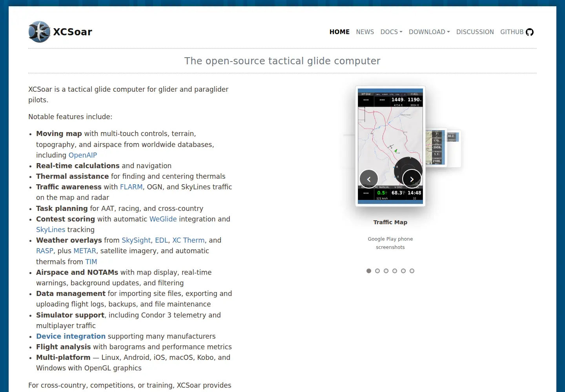Open the GitHub octocat icon link
This screenshot has width=565, height=392.
pos(530,32)
